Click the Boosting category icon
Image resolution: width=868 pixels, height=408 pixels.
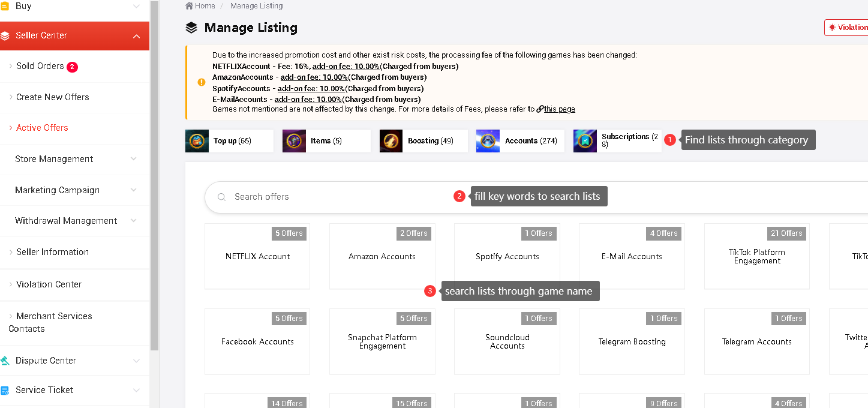coord(391,141)
